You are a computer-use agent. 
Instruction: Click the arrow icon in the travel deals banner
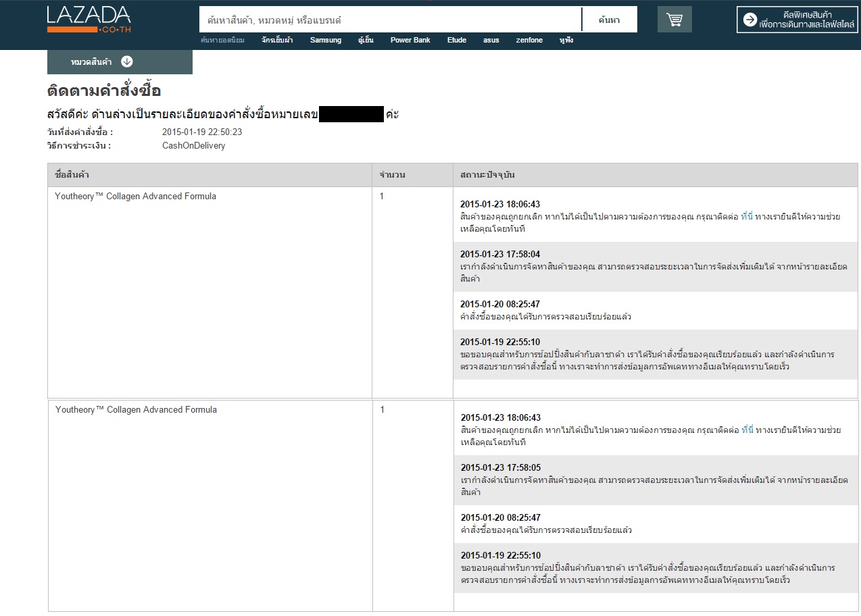click(749, 20)
